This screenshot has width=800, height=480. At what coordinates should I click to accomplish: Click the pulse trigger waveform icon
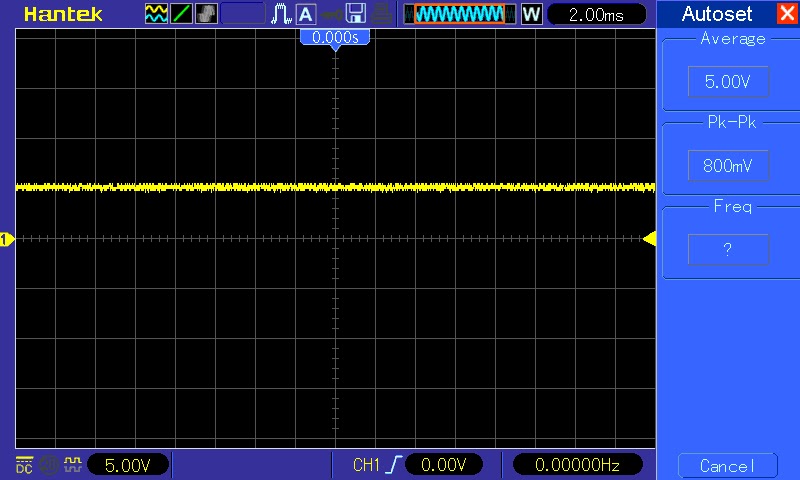coord(282,14)
